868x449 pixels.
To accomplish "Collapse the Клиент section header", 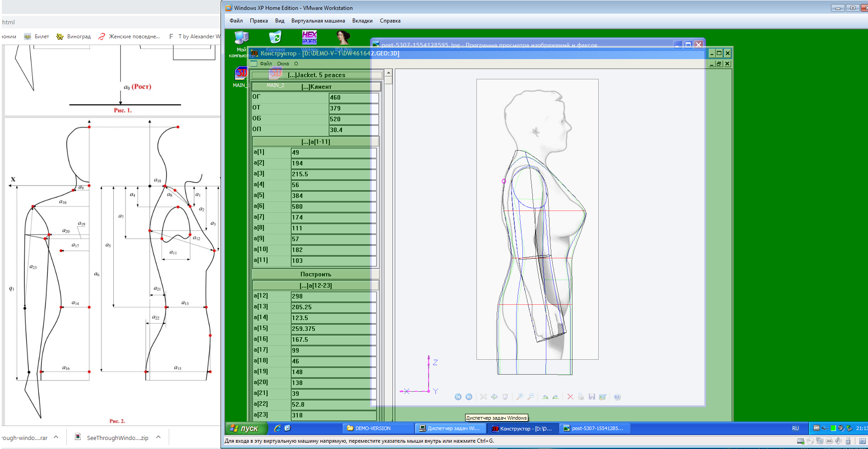I will (316, 87).
